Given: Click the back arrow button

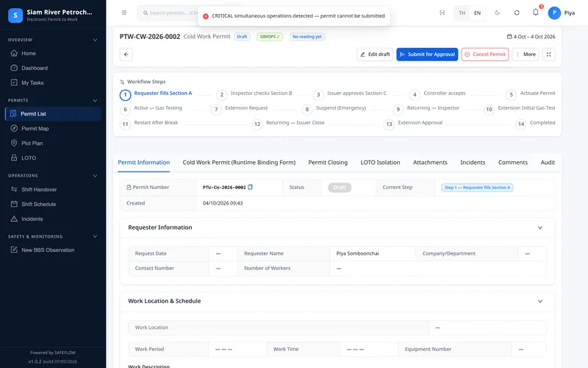Looking at the screenshot, I should (126, 54).
